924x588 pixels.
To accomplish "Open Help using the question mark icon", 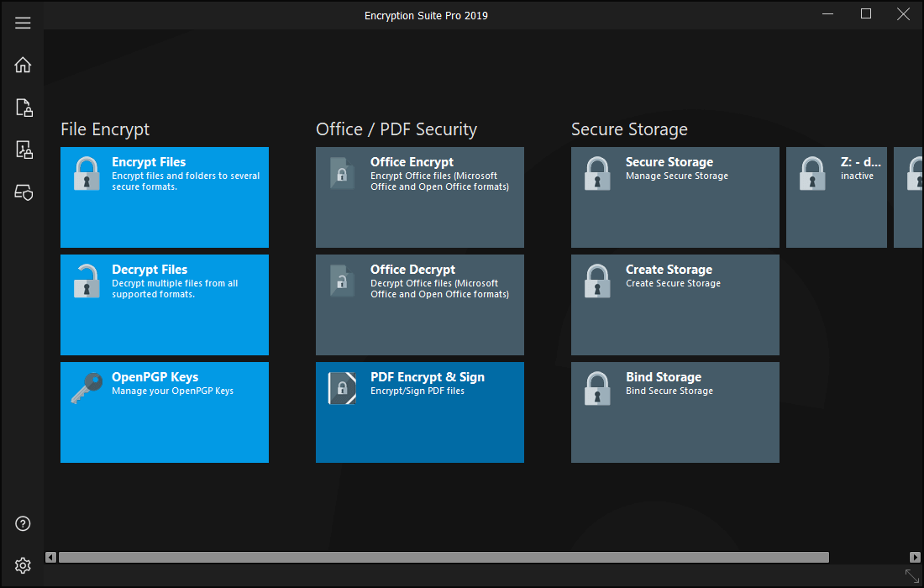I will click(24, 523).
